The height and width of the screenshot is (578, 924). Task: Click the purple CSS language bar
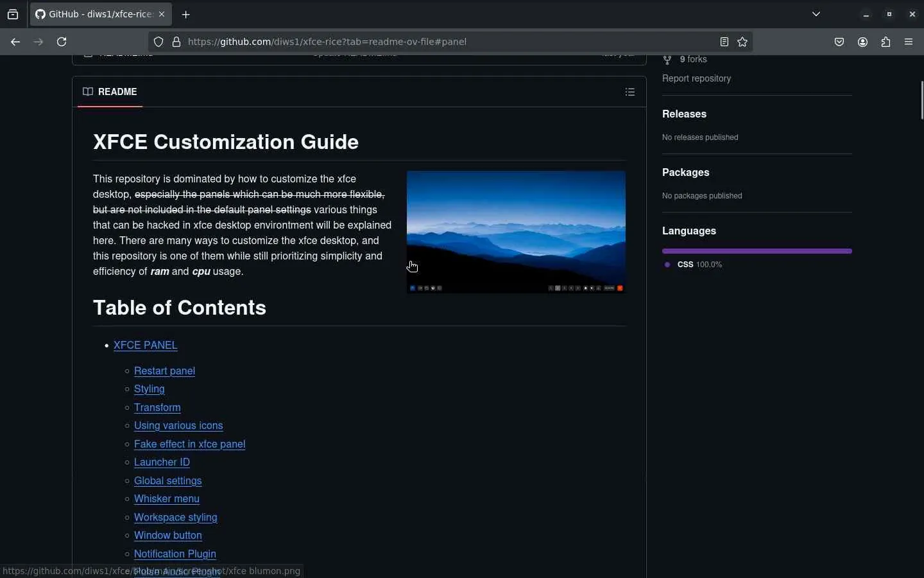(x=757, y=251)
